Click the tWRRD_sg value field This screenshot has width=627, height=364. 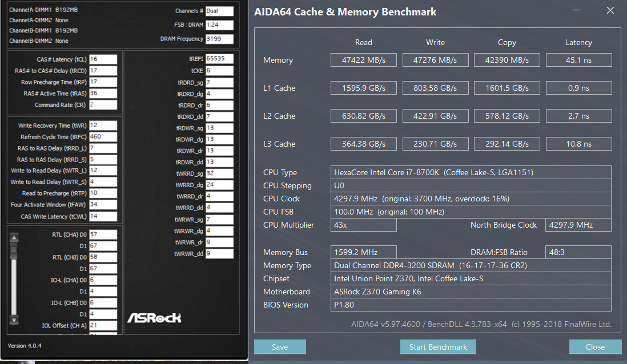click(x=219, y=173)
